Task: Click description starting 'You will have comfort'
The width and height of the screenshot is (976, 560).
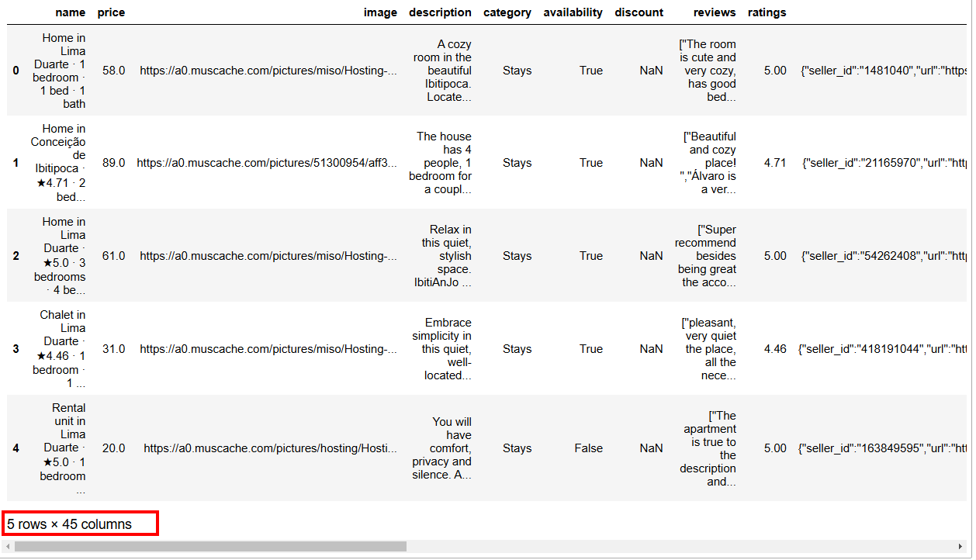Action: [442, 448]
